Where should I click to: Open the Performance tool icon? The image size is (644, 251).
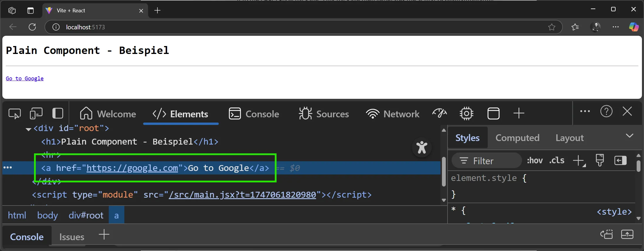(440, 113)
